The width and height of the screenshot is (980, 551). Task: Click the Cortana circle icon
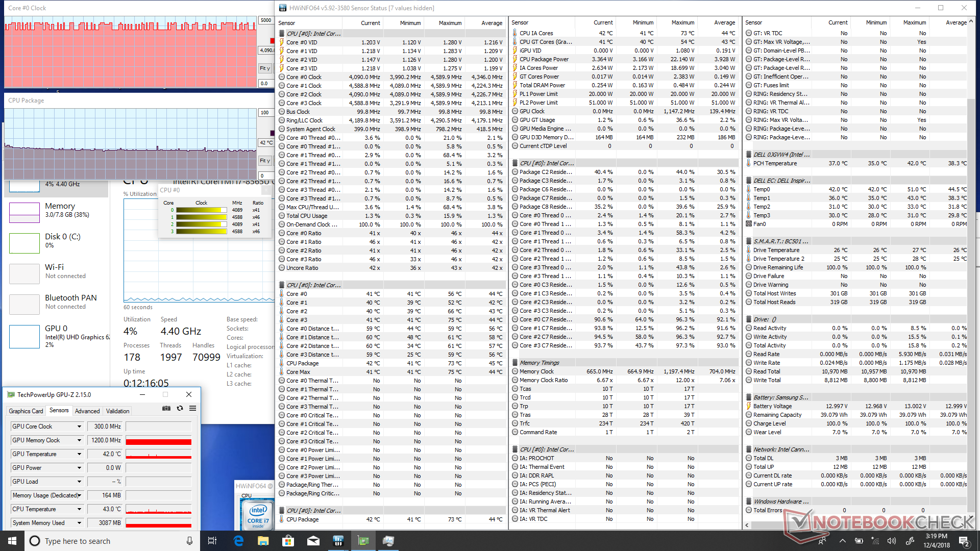[x=35, y=541]
